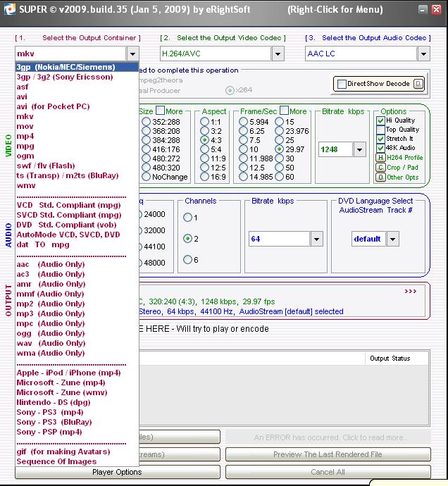Viewport: 448px width, 486px height.
Task: Pick mp4 in the container list
Action: tap(77, 136)
